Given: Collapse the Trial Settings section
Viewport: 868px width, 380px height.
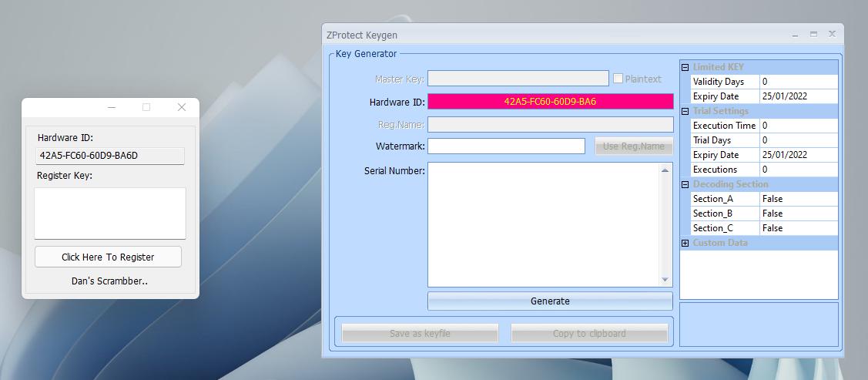Looking at the screenshot, I should click(685, 111).
